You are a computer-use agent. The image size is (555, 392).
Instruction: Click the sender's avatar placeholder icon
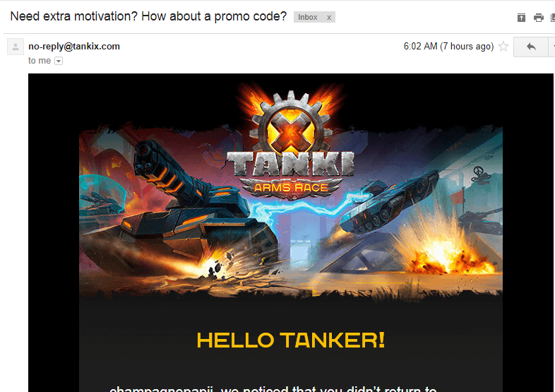16,47
